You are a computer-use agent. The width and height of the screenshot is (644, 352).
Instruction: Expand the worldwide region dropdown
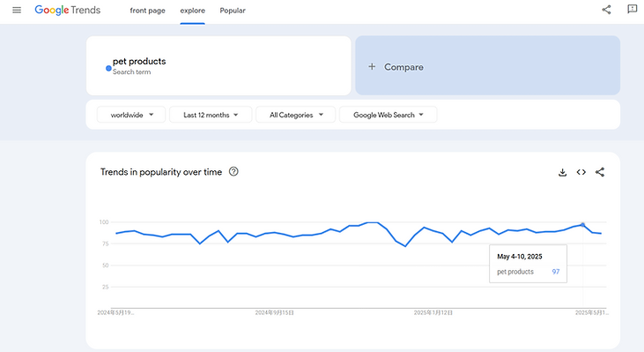pos(131,115)
